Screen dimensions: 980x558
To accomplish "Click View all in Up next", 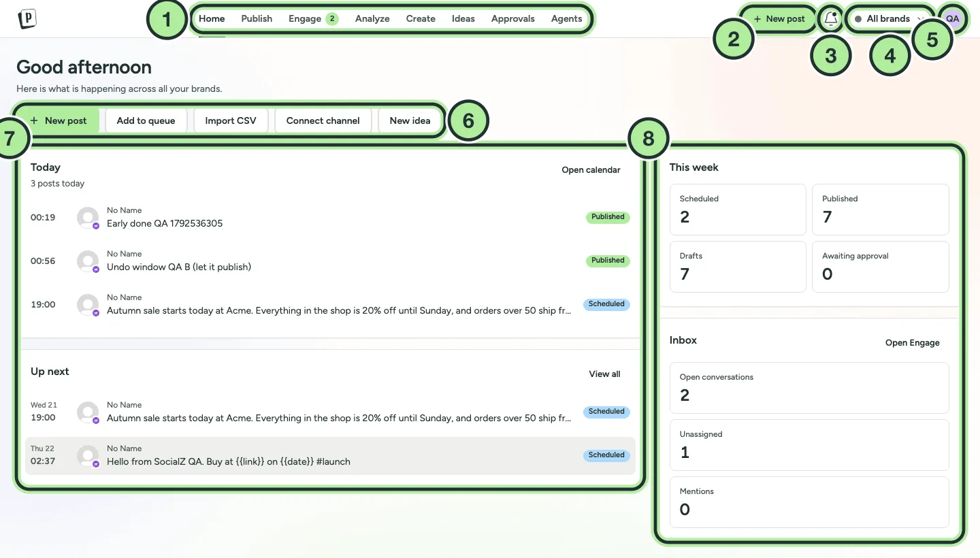I will pyautogui.click(x=604, y=374).
